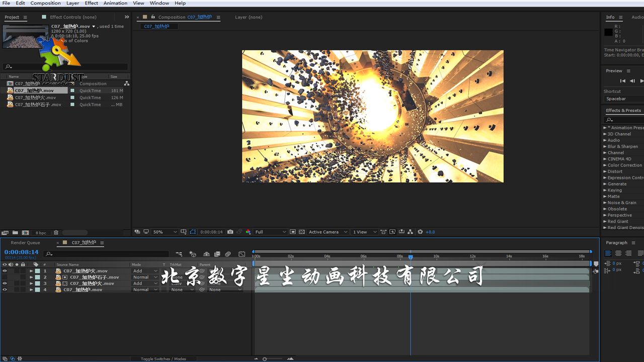Toggle Draft 3D in the timeline

[x=193, y=254]
